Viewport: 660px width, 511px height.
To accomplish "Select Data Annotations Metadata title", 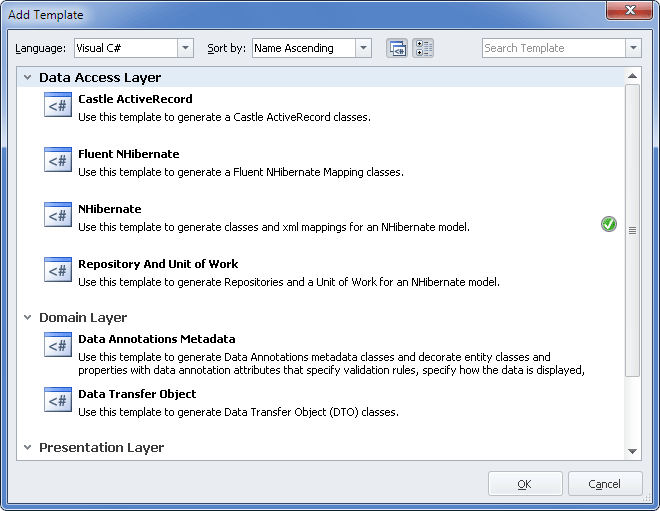I will 157,339.
